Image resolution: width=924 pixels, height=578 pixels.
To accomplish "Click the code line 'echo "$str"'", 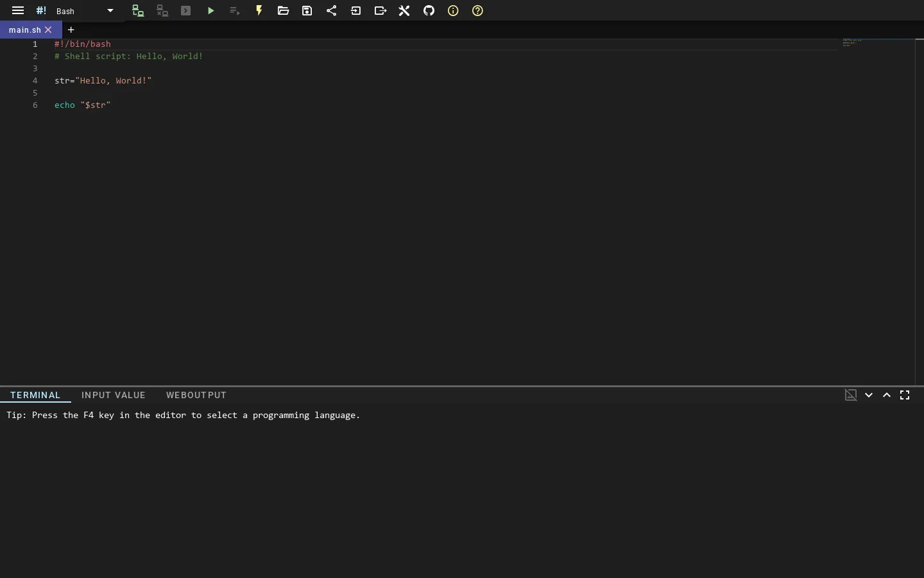I will coord(83,105).
